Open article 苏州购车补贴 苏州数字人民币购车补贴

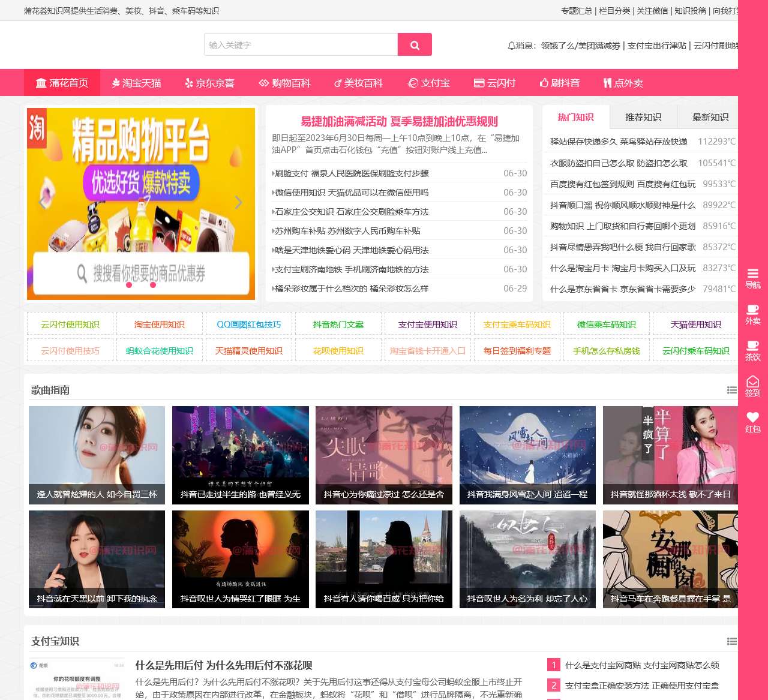coord(347,231)
